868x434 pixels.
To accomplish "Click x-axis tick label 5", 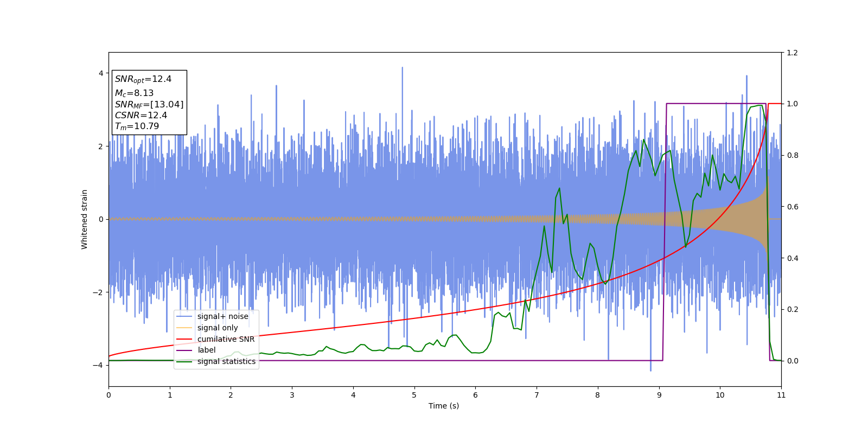I will click(414, 395).
